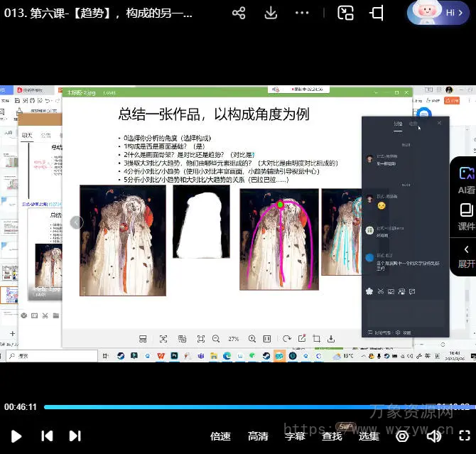Open the 选集 episode list
This screenshot has height=454, width=476.
tap(369, 436)
